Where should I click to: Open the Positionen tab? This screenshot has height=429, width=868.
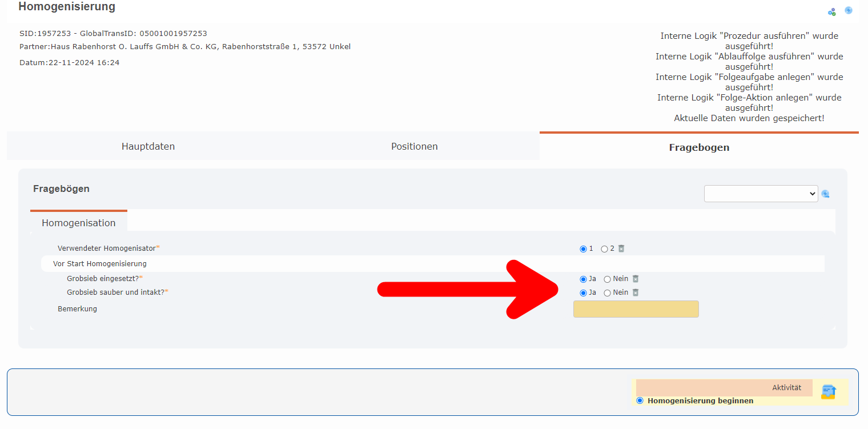(414, 146)
